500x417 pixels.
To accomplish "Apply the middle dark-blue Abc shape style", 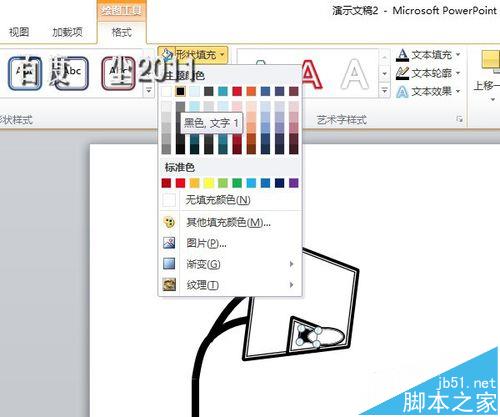I will coord(72,73).
